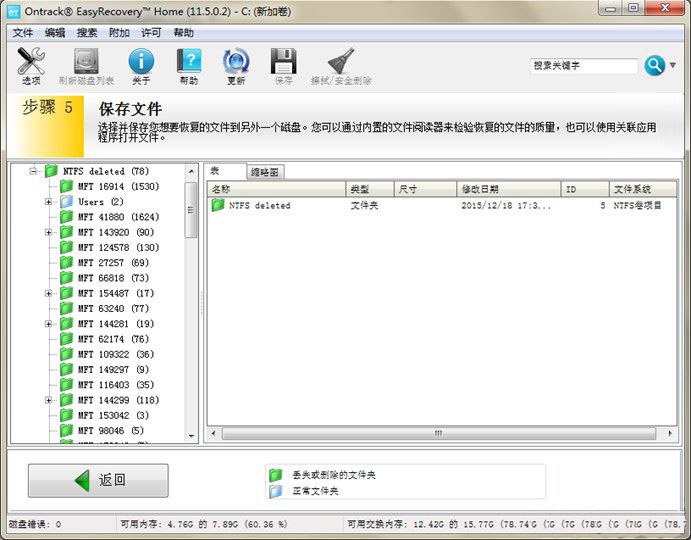691x540 pixels.
Task: Open the search options dropdown arrow
Action: 673,65
